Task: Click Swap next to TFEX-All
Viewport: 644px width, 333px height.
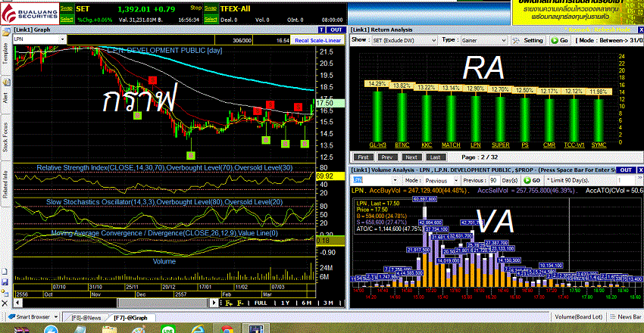Action: [211, 8]
